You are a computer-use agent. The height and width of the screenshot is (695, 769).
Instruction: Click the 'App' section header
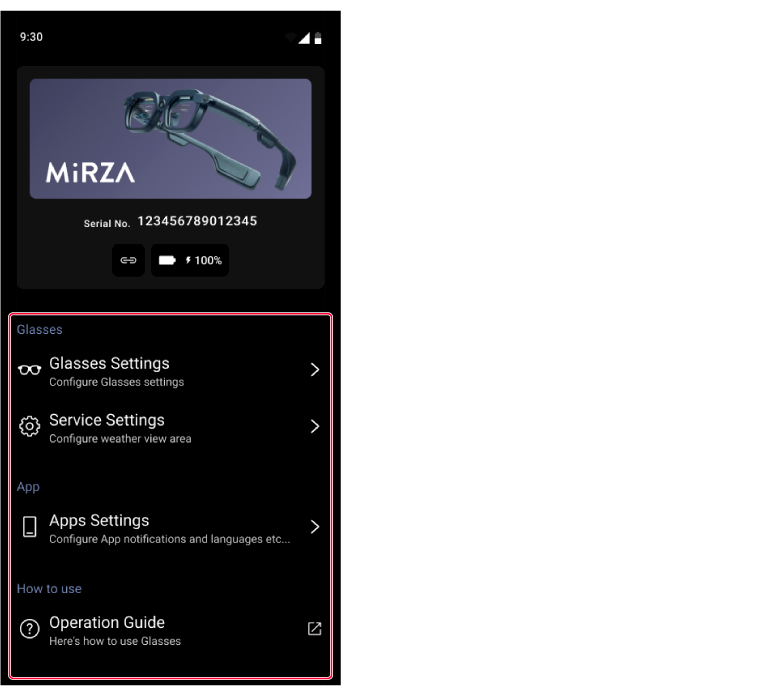[28, 487]
